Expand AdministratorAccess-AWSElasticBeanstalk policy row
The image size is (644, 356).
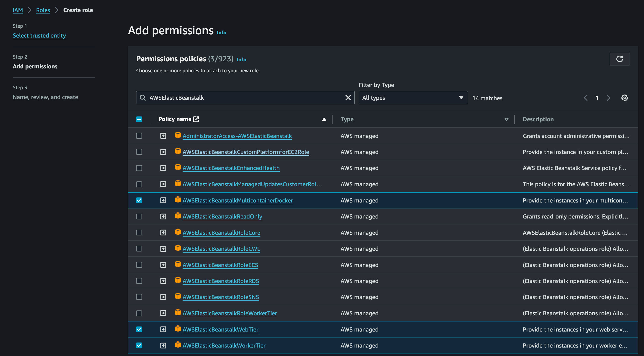163,136
